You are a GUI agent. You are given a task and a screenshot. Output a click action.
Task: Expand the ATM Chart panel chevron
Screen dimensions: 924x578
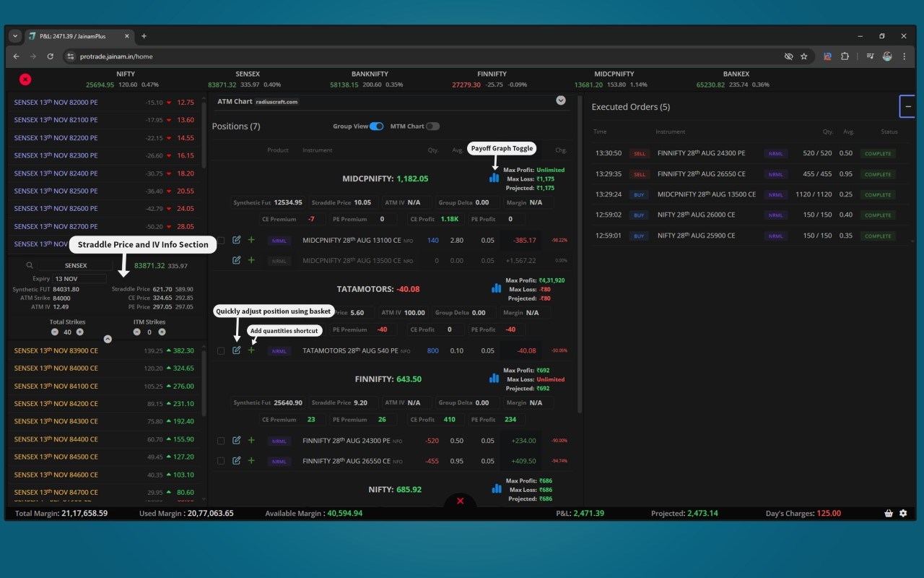point(561,100)
